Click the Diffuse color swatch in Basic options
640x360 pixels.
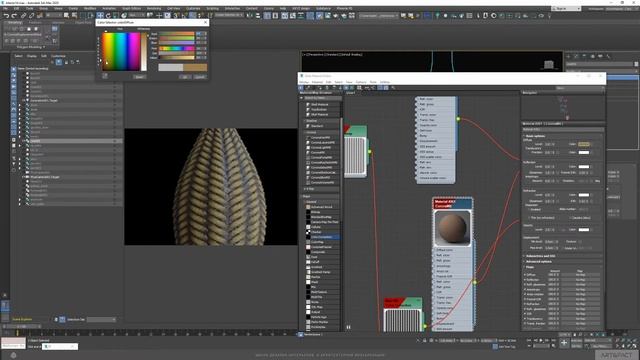(584, 144)
